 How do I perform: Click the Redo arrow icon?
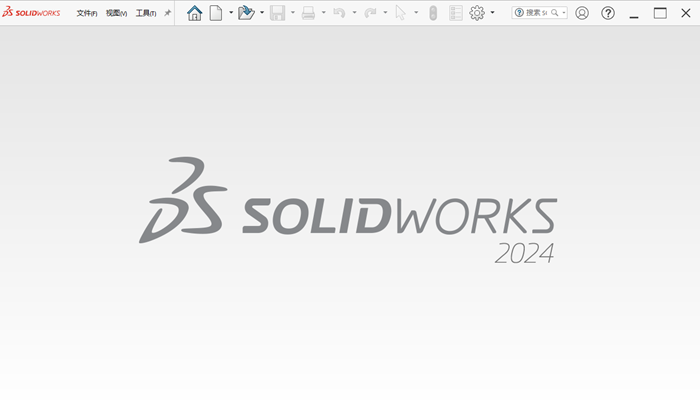(x=370, y=13)
